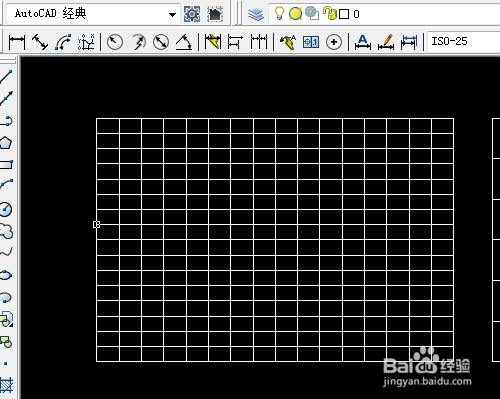The height and width of the screenshot is (399, 500).
Task: Select the Circle draw tool
Action: 6,209
